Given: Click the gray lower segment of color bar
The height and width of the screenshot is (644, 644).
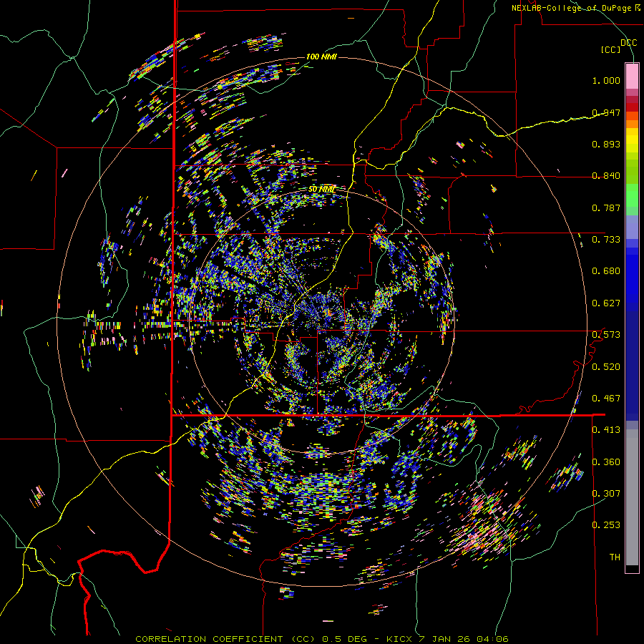Looking at the screenshot, I should pyautogui.click(x=632, y=497).
